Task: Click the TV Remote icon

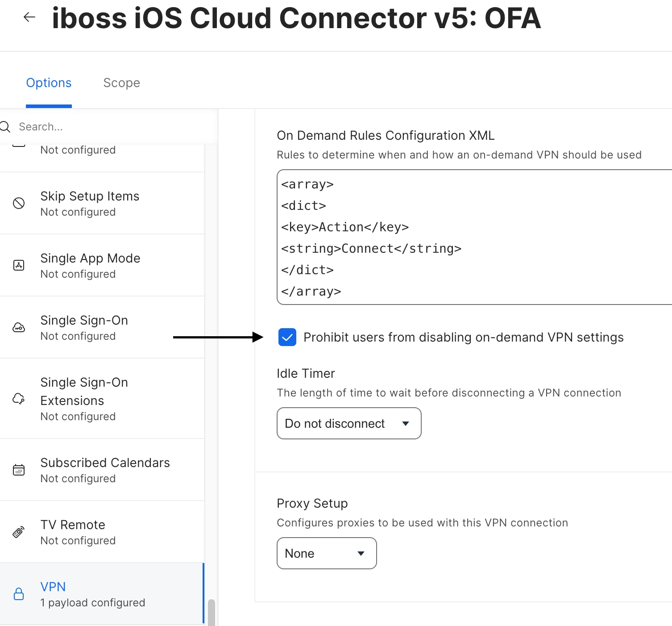Action: click(x=19, y=532)
